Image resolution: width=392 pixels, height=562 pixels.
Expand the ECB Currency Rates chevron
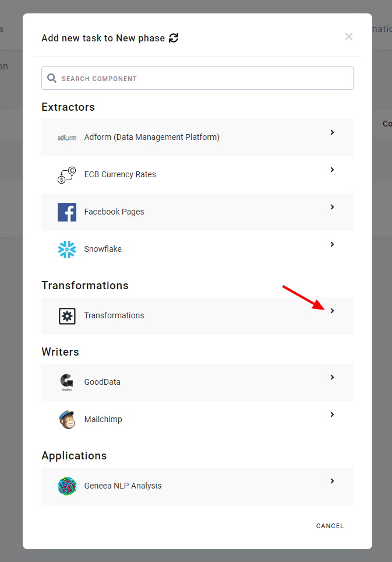(x=332, y=170)
